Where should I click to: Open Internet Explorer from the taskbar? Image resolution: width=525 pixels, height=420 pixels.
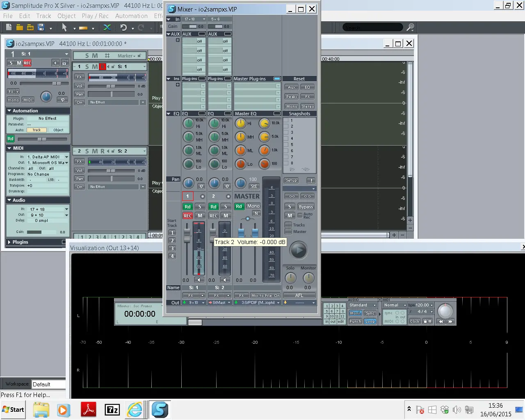point(135,409)
